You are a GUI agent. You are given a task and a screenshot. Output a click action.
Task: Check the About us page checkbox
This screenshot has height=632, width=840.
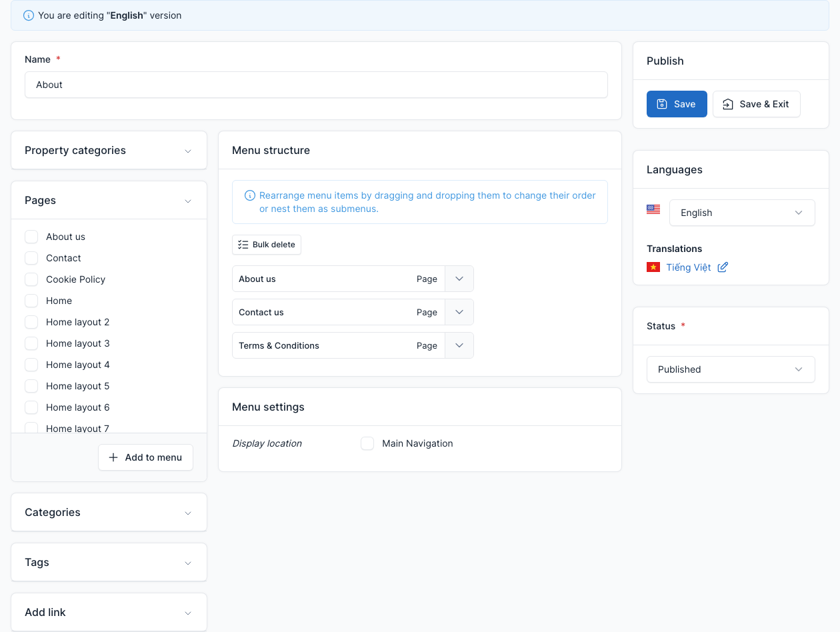tap(31, 237)
